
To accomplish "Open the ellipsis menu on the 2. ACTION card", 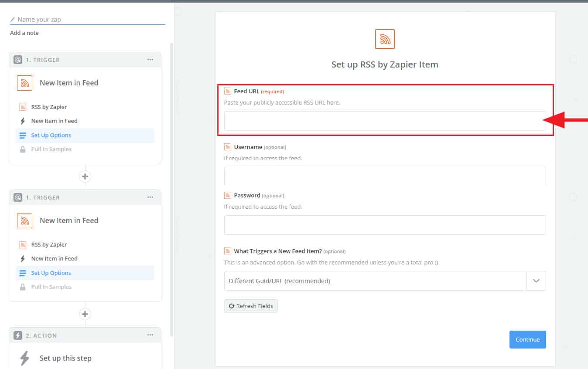I will 150,335.
